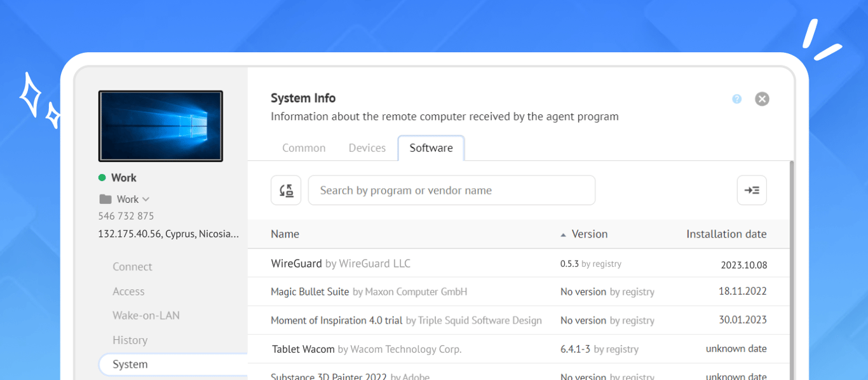The image size is (868, 380).
Task: Click the remote desktop preview thumbnail
Action: pos(160,126)
